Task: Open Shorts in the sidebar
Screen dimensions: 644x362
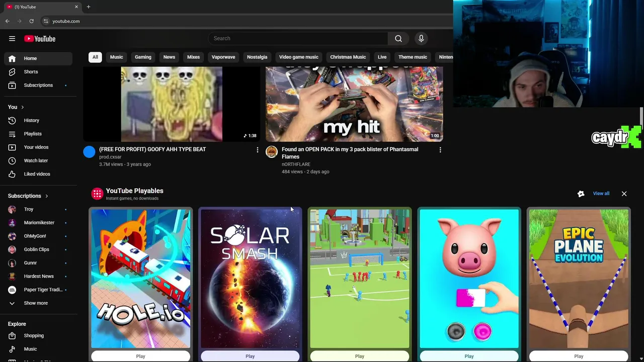Action: coord(38,72)
